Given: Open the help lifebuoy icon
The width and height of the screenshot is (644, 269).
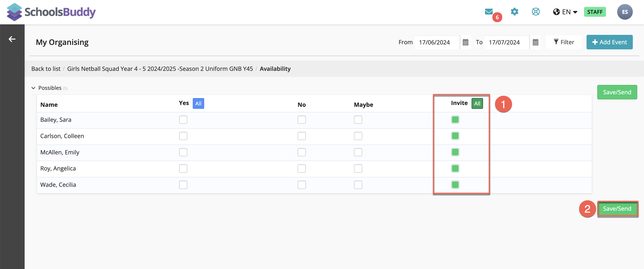Looking at the screenshot, I should (x=536, y=12).
